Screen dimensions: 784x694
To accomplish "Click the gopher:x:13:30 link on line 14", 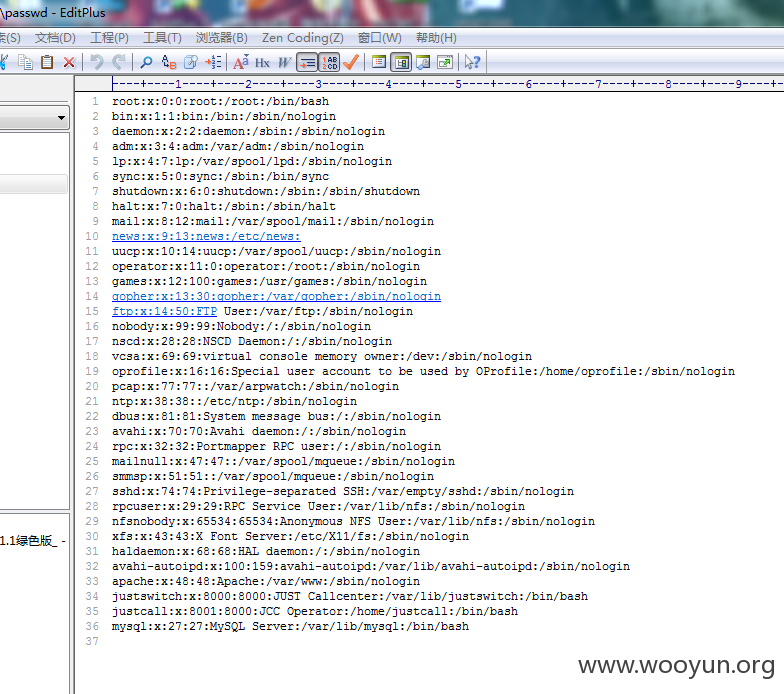I will click(276, 296).
